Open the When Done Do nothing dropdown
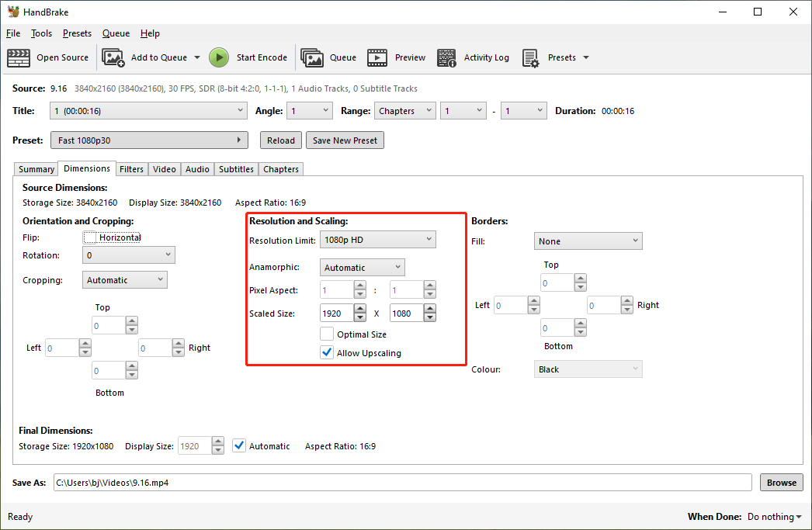This screenshot has height=530, width=812. click(x=774, y=517)
